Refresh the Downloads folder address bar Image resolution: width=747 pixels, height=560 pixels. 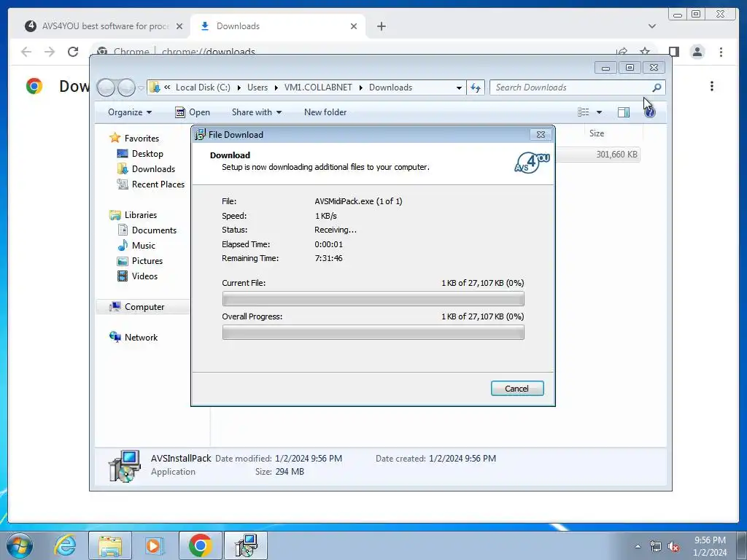476,87
